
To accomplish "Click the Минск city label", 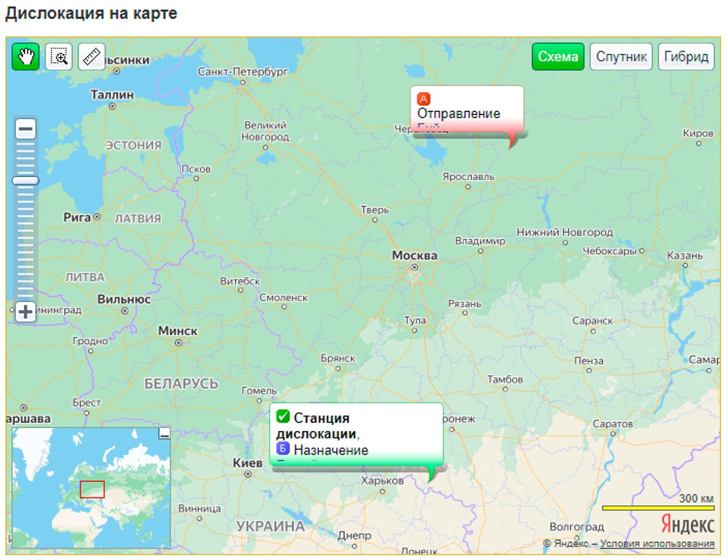I will pos(177,331).
